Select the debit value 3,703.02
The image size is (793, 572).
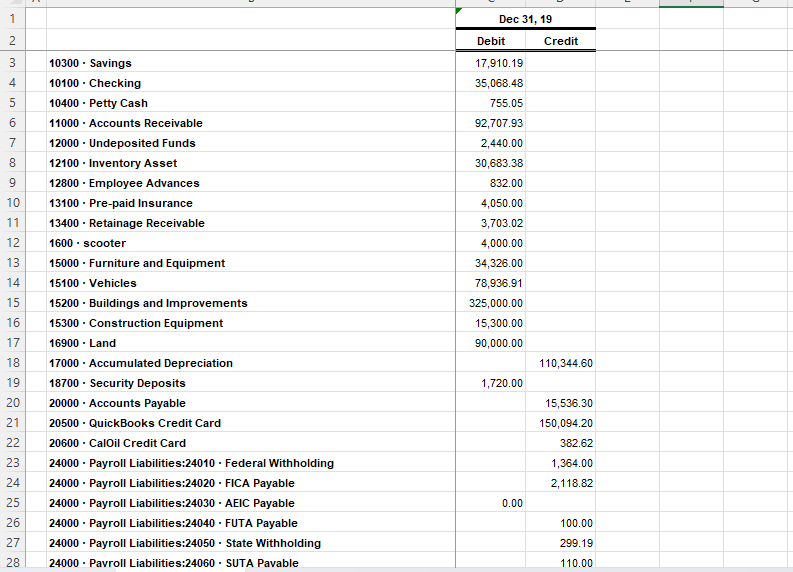491,223
